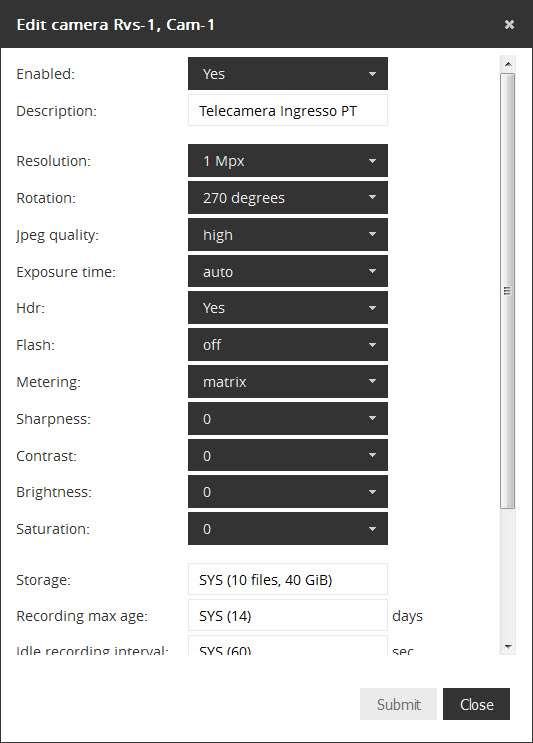533x743 pixels.
Task: Close the Edit camera dialog with X icon
Action: pos(509,24)
